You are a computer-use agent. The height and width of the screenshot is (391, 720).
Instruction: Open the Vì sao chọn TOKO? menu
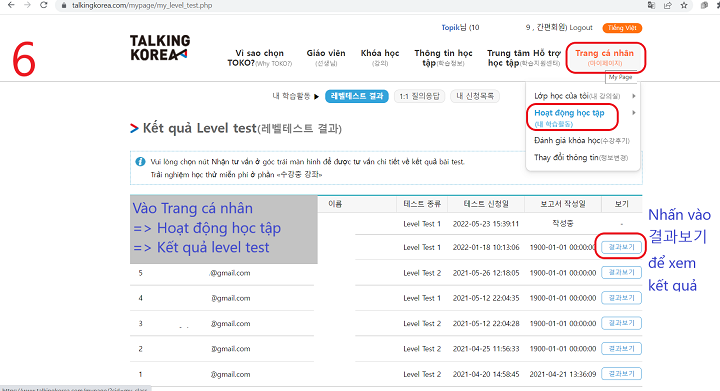click(259, 58)
